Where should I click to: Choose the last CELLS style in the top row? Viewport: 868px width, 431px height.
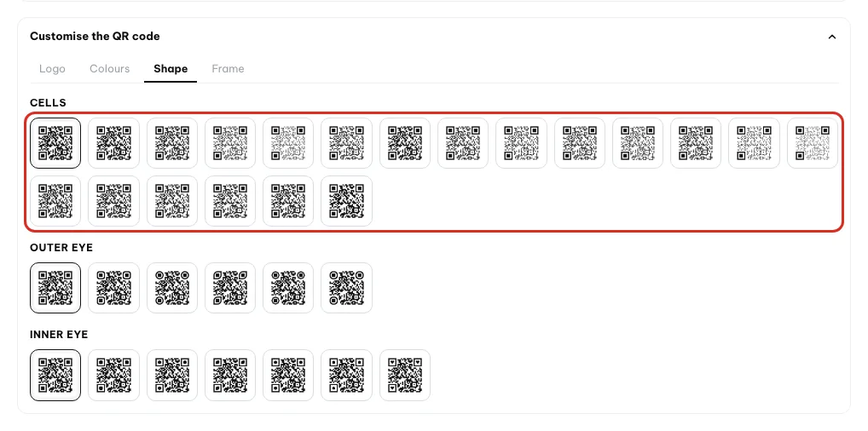[813, 143]
